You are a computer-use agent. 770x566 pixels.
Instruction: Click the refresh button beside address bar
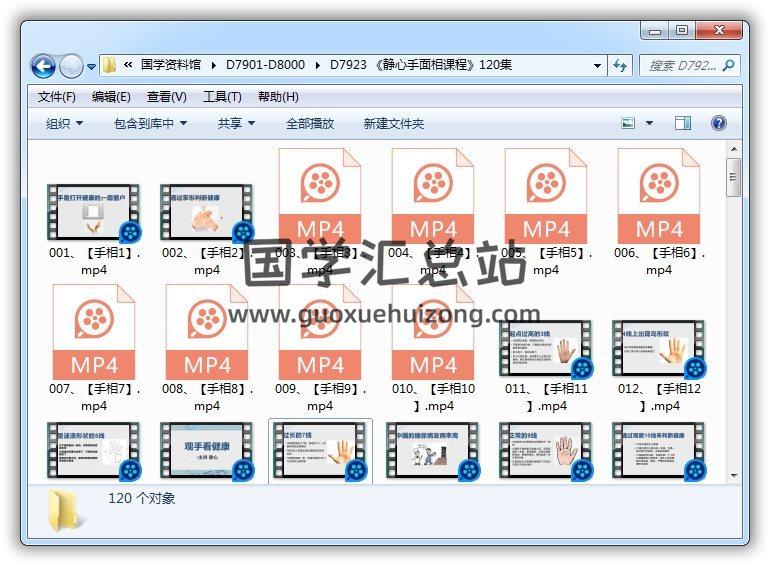click(620, 66)
